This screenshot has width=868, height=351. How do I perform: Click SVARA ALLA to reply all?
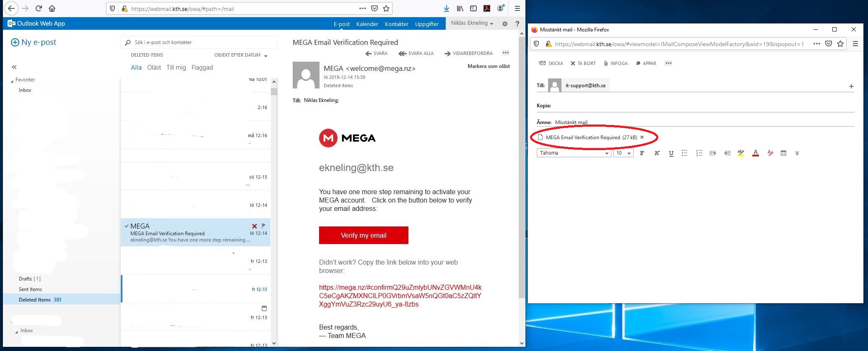tap(416, 53)
